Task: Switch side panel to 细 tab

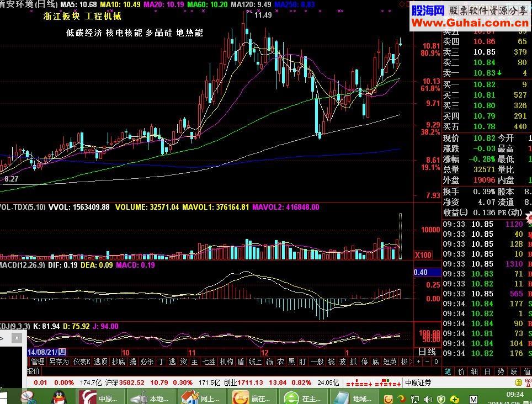Action: click(x=474, y=372)
